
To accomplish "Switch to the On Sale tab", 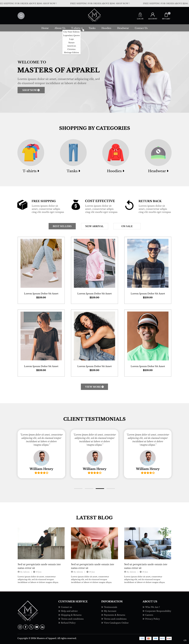I will [127, 226].
